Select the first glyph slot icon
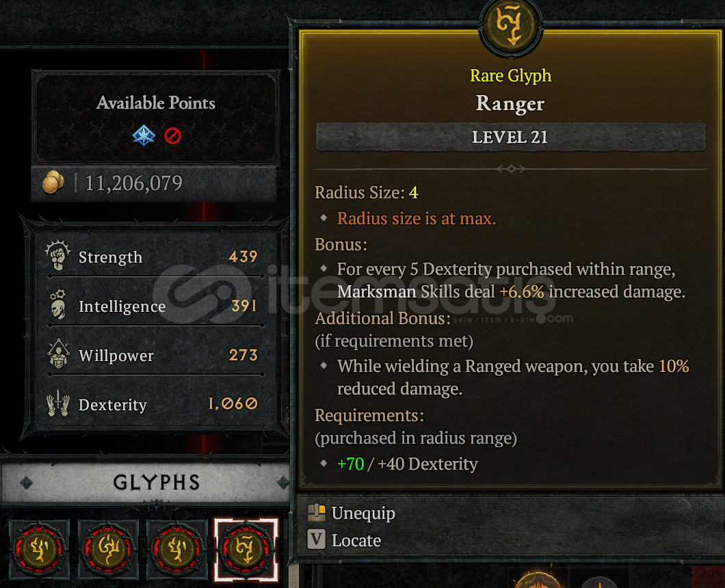The image size is (725, 588). point(39,549)
